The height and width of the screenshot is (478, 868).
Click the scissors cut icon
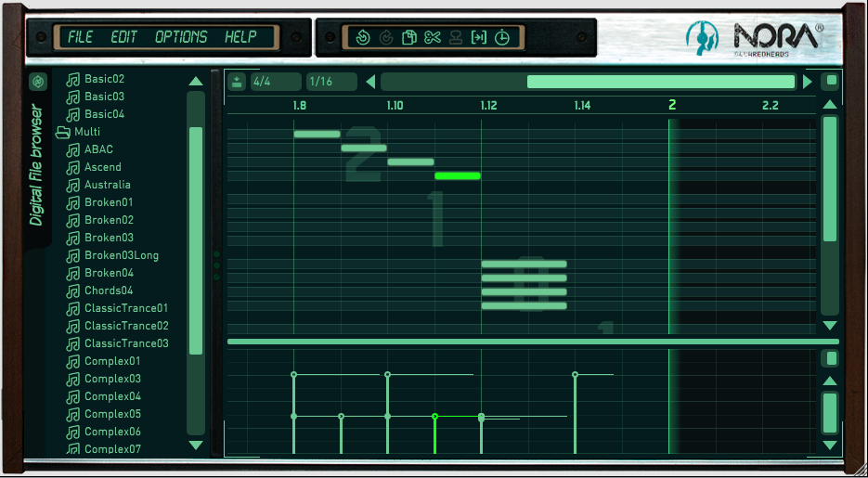(x=433, y=38)
